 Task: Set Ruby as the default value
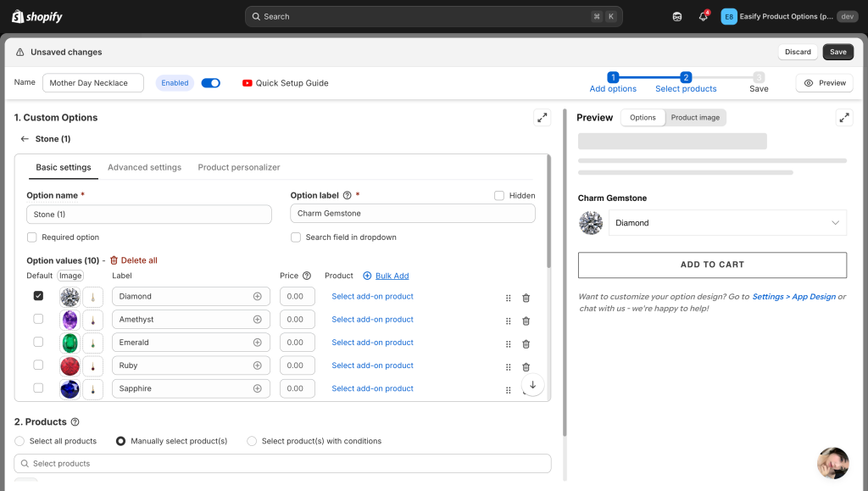[x=38, y=365]
